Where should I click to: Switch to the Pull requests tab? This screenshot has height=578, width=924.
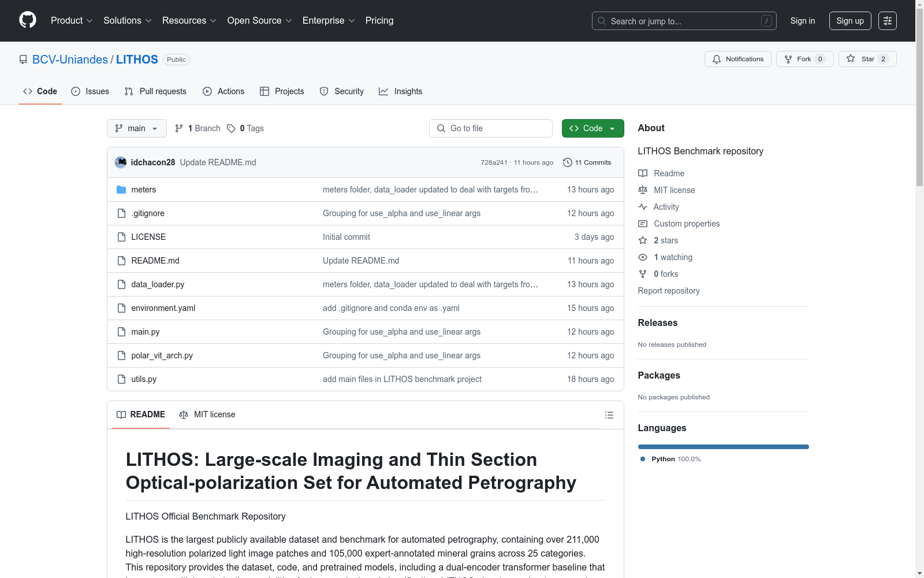pos(156,91)
